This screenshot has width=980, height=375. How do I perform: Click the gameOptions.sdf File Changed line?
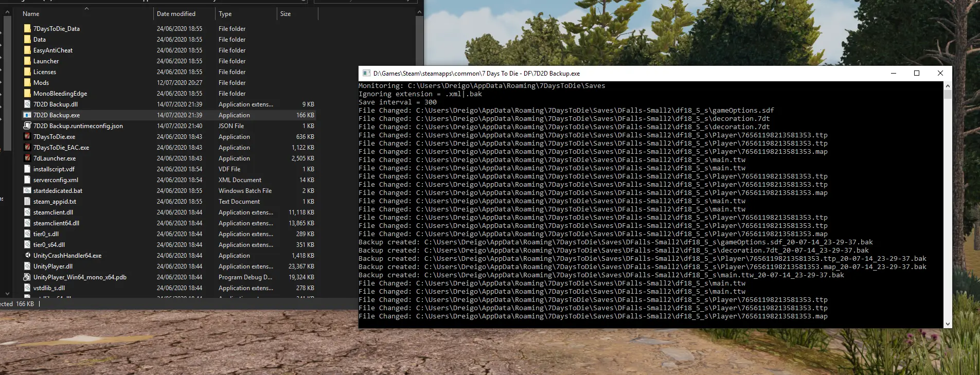click(x=566, y=111)
